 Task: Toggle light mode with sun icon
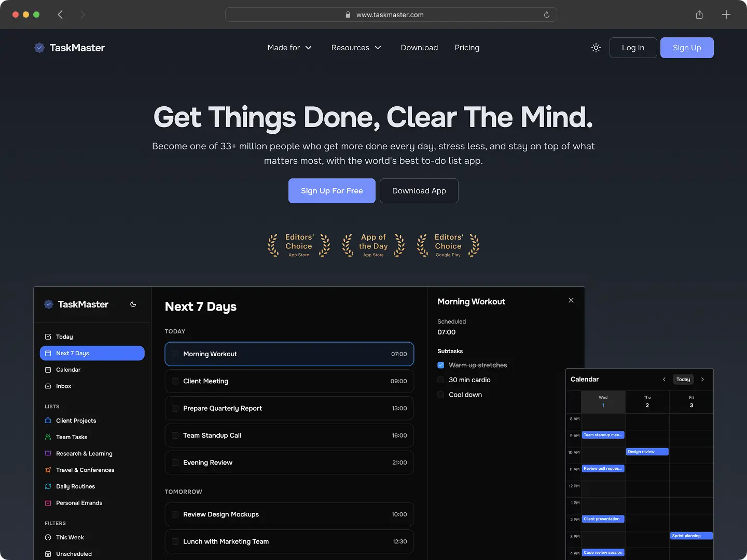pyautogui.click(x=596, y=48)
